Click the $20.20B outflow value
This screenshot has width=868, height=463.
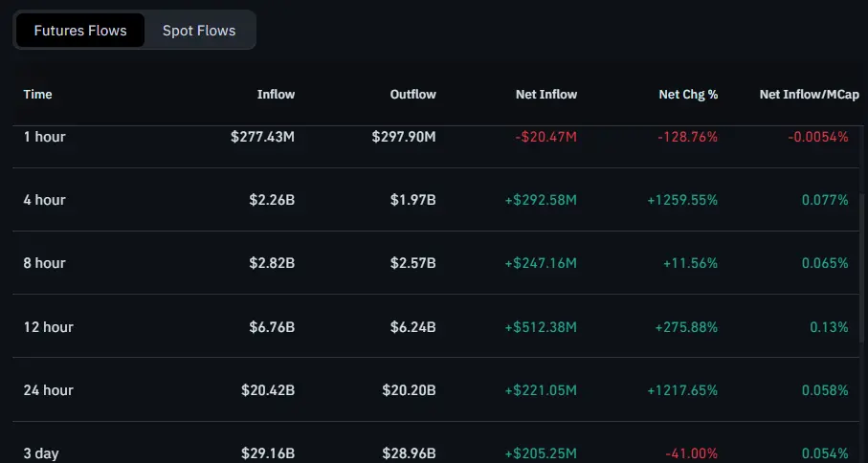[408, 390]
